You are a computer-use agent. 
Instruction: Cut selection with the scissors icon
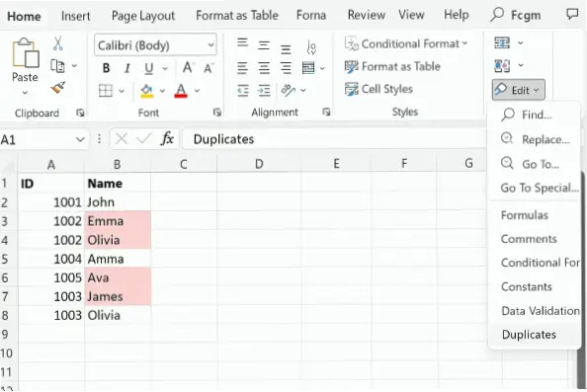[x=57, y=43]
